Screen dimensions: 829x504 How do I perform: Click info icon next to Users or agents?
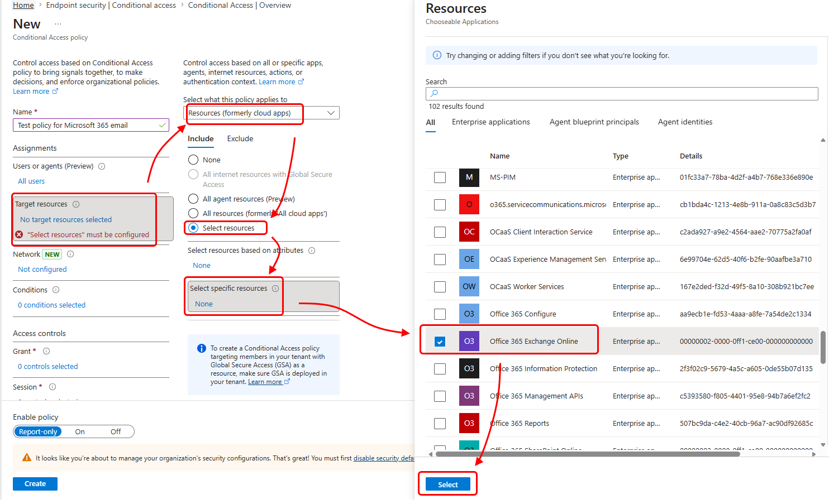(x=102, y=166)
